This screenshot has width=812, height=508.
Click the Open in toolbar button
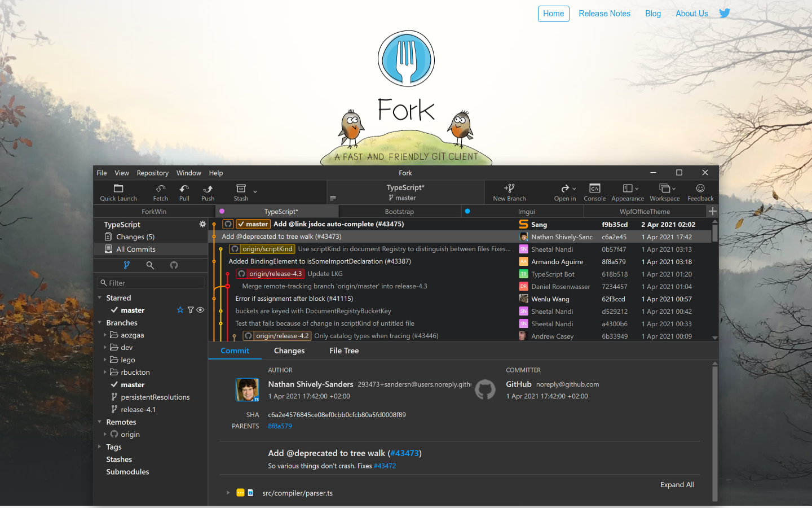[565, 192]
